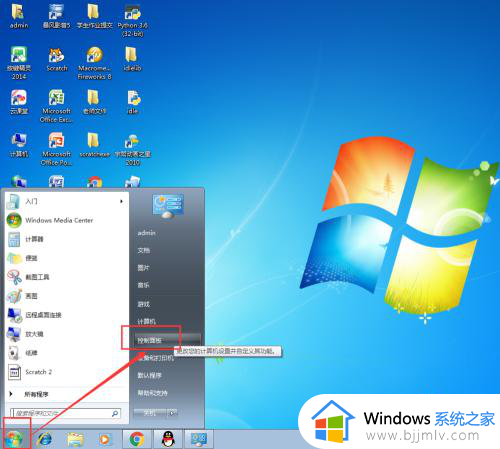
Task: Open 帮助和支持 in the Start menu
Action: pos(153,393)
